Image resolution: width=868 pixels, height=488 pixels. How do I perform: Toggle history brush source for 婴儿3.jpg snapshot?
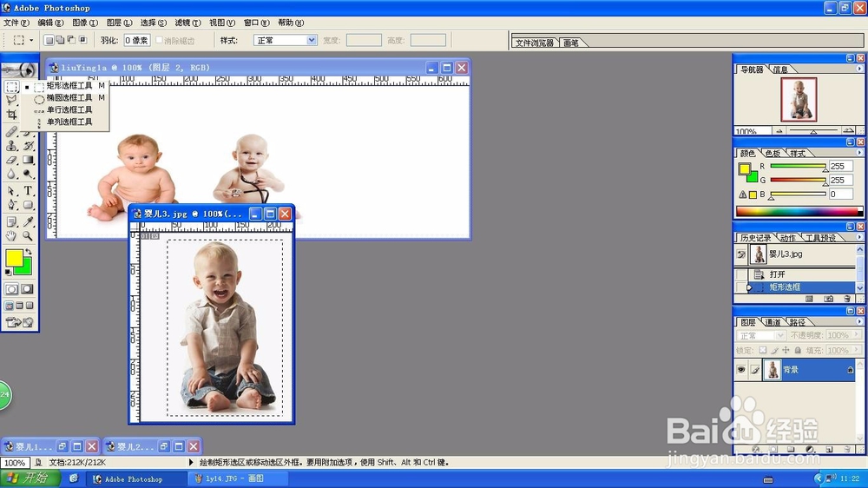pos(741,254)
